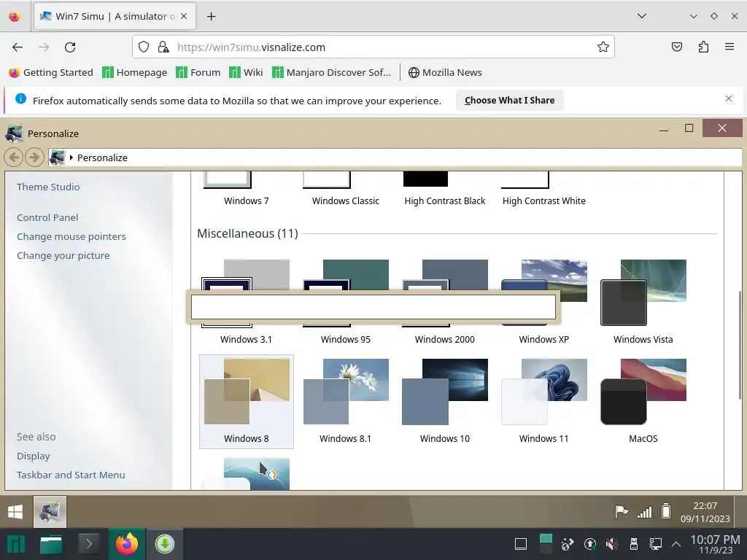Click the simulated battery tray icon
Image resolution: width=747 pixels, height=560 pixels.
point(666,511)
